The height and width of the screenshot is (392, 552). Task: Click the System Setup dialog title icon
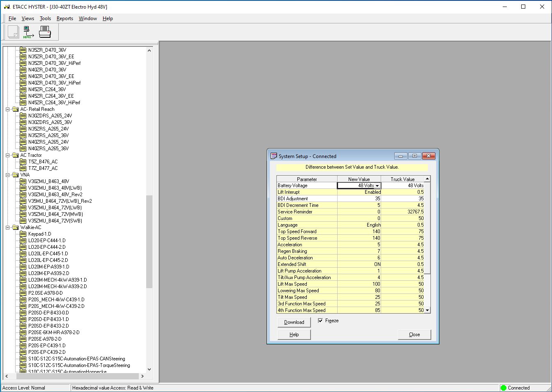[274, 156]
